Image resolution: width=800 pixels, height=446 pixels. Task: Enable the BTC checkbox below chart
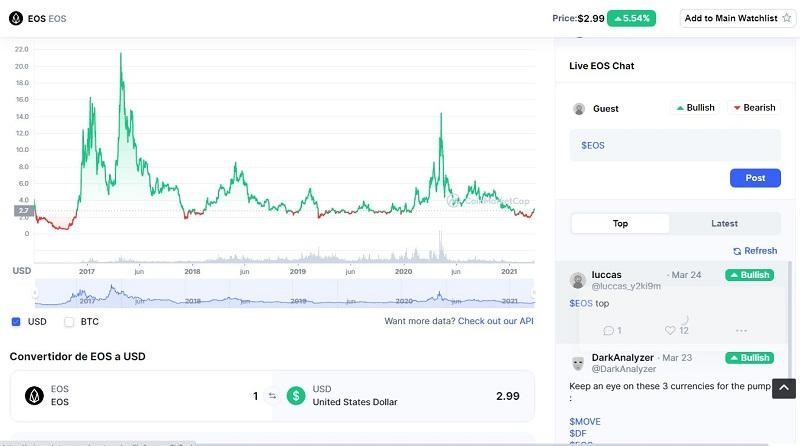[x=69, y=322]
